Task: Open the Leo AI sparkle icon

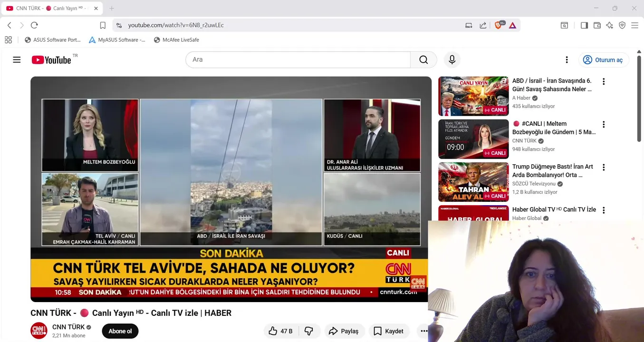Action: pos(610,25)
